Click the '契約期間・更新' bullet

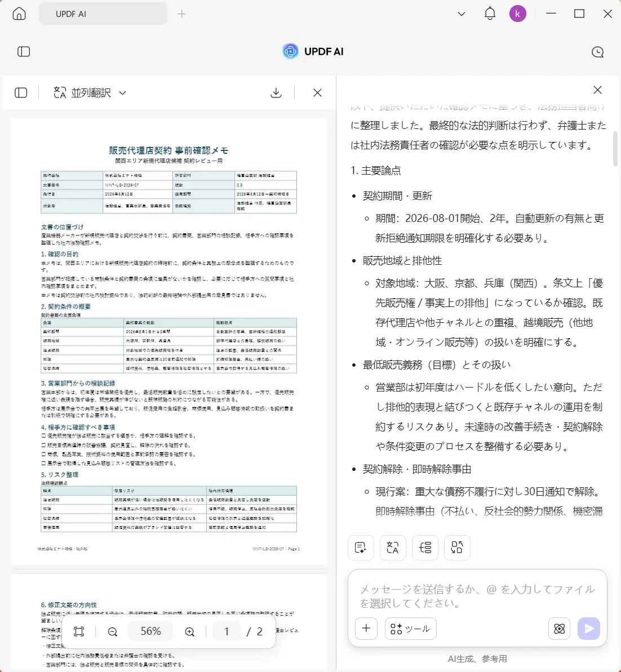(397, 196)
